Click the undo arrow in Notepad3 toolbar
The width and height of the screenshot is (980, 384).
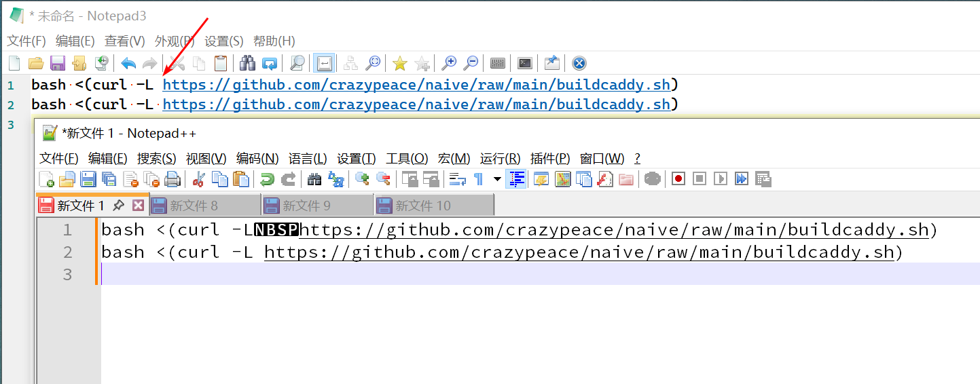pos(128,64)
